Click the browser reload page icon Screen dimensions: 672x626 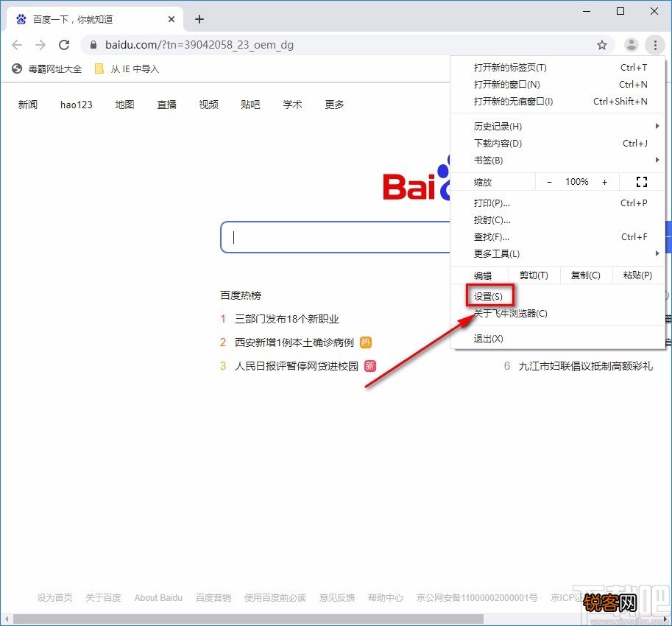(x=64, y=45)
